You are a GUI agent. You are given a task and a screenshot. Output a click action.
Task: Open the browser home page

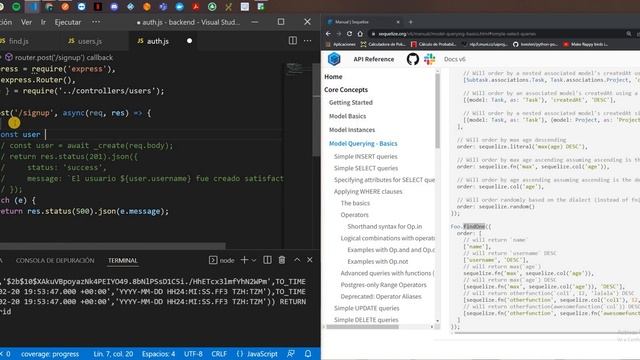[360, 34]
